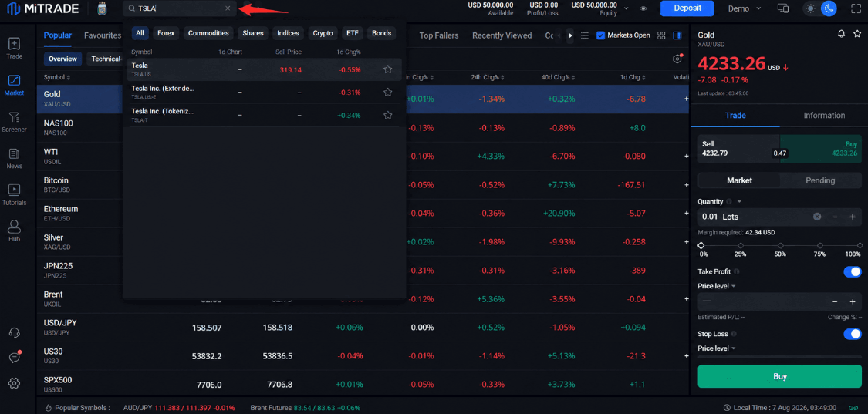
Task: Add Tesla TSLA.US to favourites
Action: 388,69
